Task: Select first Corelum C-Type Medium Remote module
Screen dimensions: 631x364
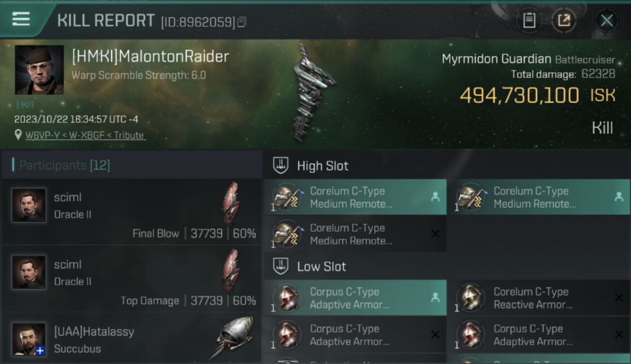Action: click(x=355, y=197)
